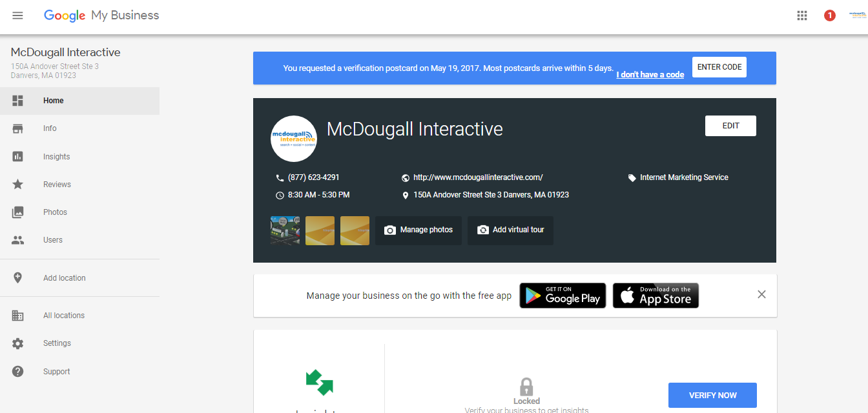Viewport: 868px width, 413px height.
Task: Click the map pin icon beside address
Action: tap(406, 195)
